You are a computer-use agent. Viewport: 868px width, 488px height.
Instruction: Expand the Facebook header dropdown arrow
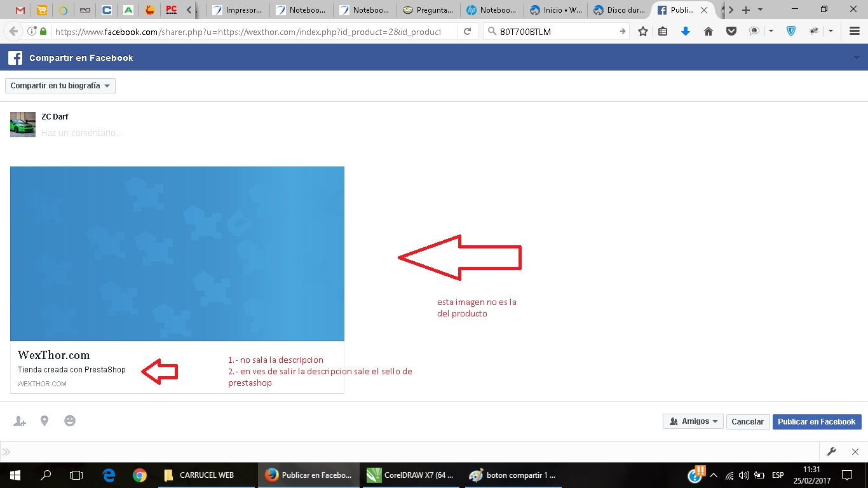(x=857, y=58)
